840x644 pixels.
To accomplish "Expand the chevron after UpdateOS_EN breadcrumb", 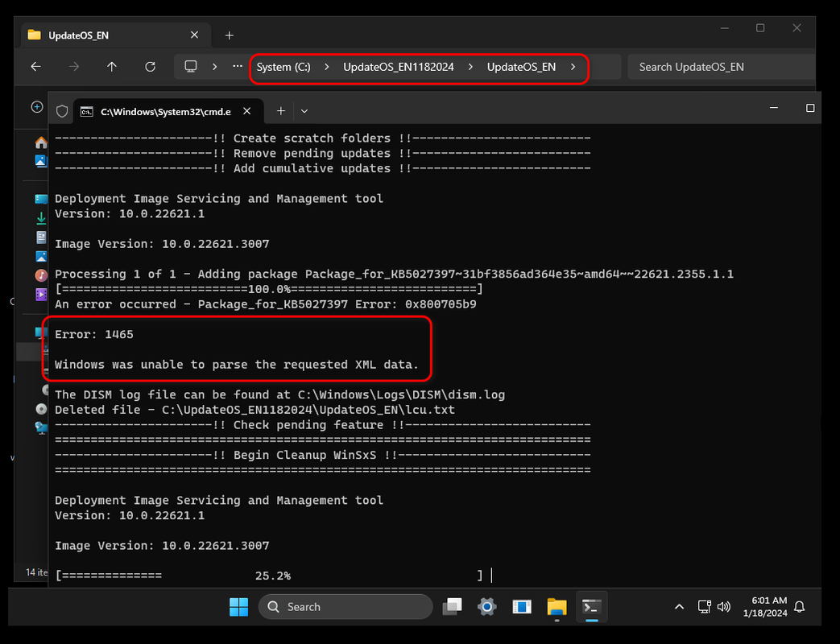I will coord(573,67).
